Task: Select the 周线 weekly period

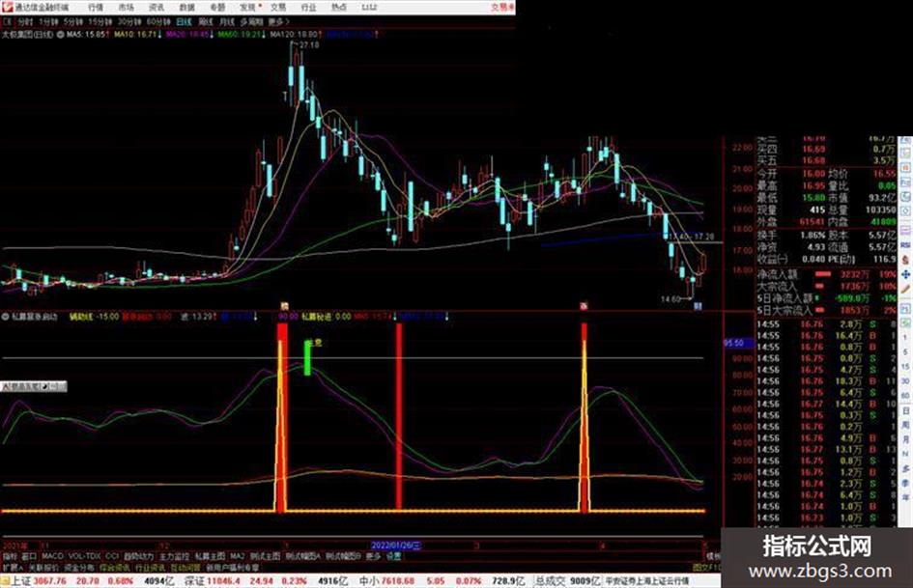Action: click(206, 21)
